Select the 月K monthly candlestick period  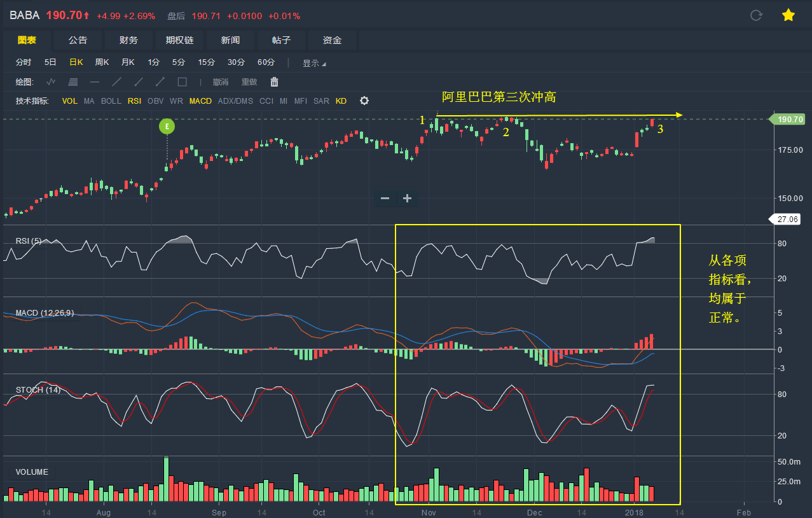click(x=128, y=62)
